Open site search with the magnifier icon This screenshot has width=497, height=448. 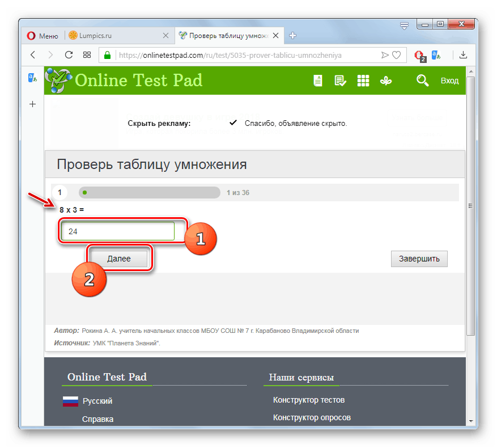423,81
